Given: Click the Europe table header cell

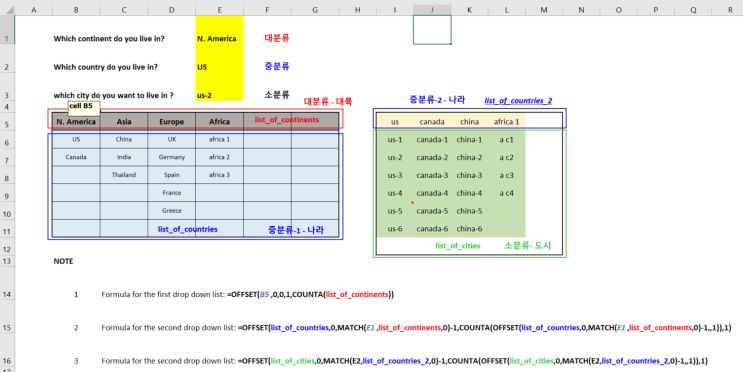Looking at the screenshot, I should (x=172, y=121).
